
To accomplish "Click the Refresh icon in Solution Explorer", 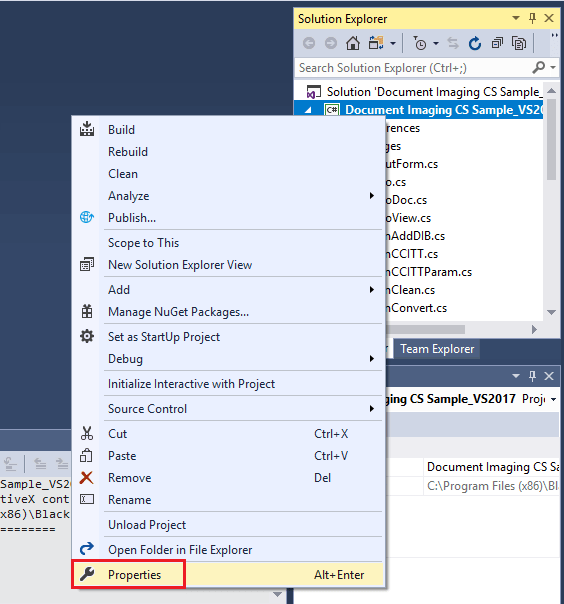I will pos(475,43).
